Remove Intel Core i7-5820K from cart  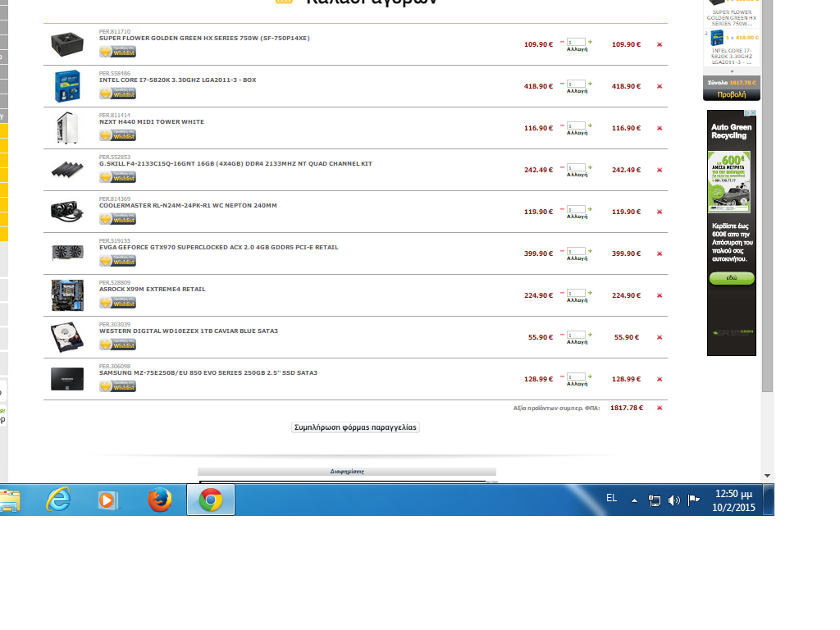(660, 86)
